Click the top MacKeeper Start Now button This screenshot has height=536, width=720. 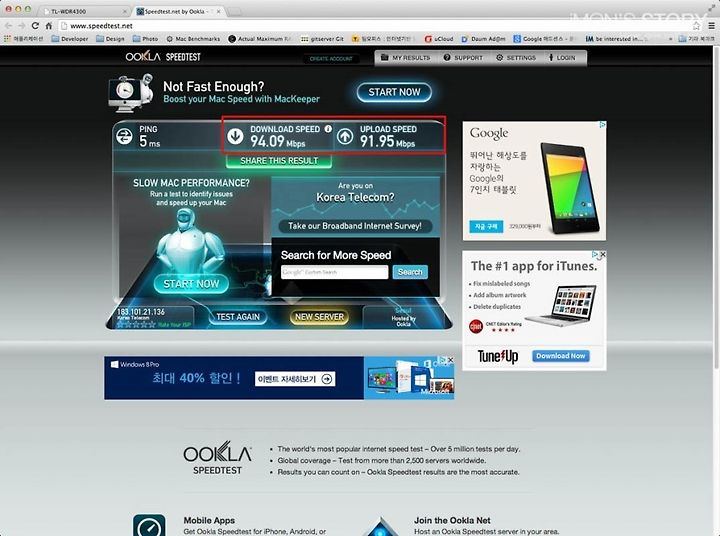(394, 92)
